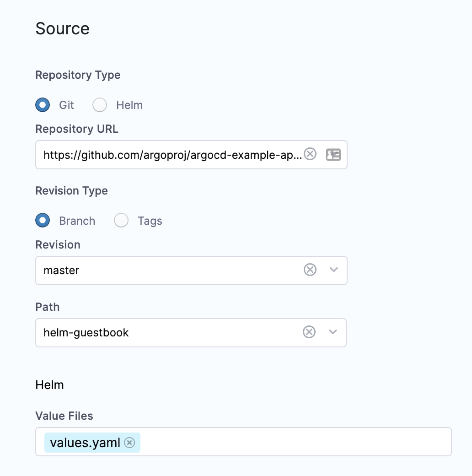Clear the Repository URL with its X icon
This screenshot has width=472, height=476.
(x=310, y=154)
